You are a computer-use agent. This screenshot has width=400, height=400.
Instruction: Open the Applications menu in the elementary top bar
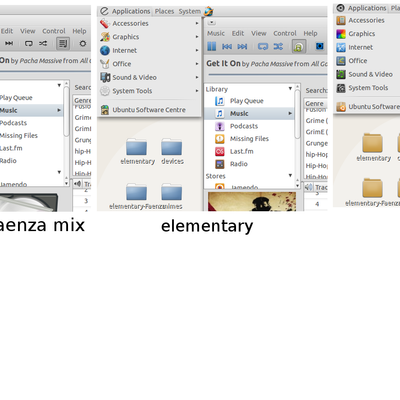[131, 11]
